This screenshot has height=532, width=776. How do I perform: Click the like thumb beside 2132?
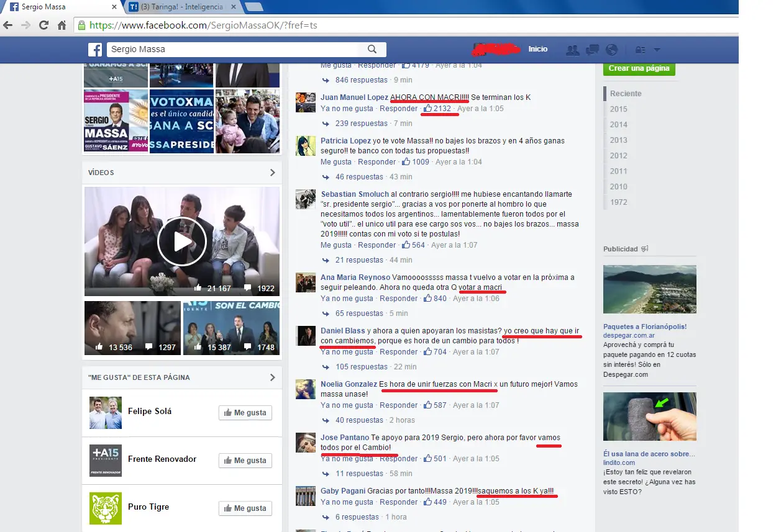427,109
